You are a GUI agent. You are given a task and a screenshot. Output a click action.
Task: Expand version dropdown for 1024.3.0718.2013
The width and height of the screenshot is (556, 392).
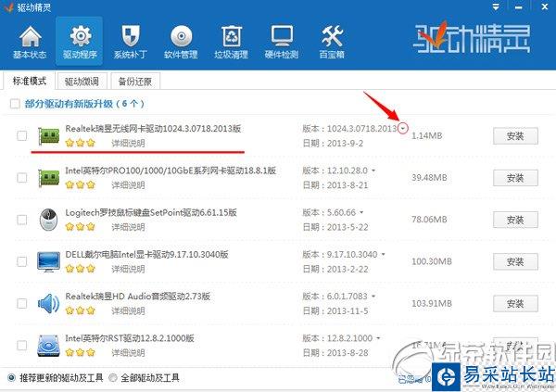point(403,129)
